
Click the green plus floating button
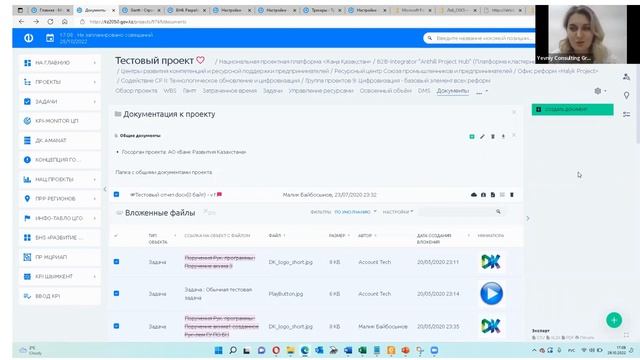614,320
